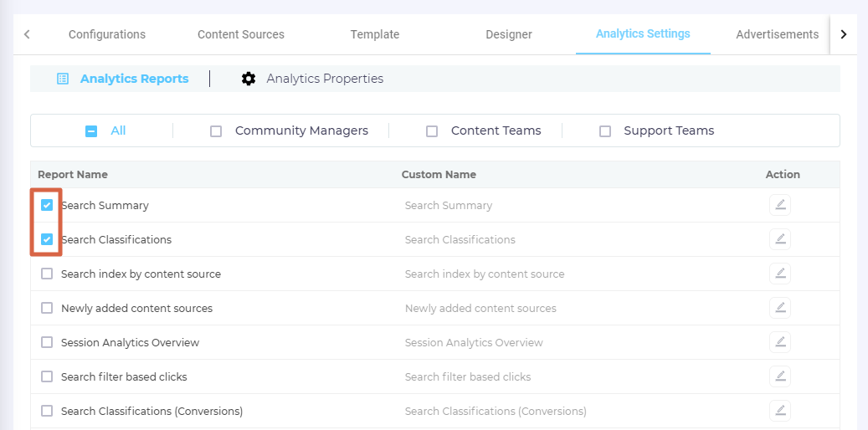Click the edit pencil for Search Summary
The width and height of the screenshot is (868, 430).
point(779,205)
